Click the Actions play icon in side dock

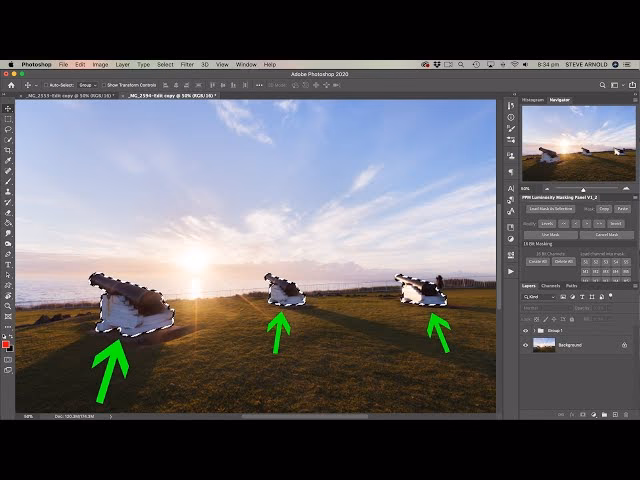pyautogui.click(x=511, y=271)
